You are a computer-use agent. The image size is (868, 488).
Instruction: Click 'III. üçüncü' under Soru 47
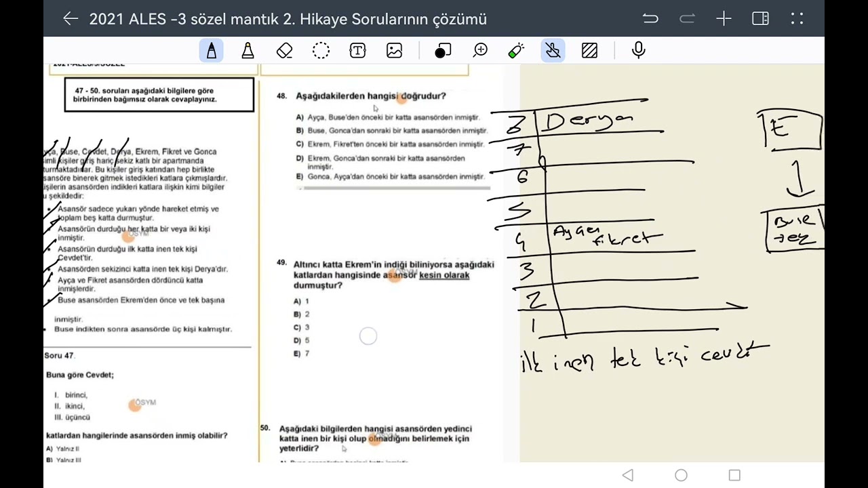tap(72, 418)
